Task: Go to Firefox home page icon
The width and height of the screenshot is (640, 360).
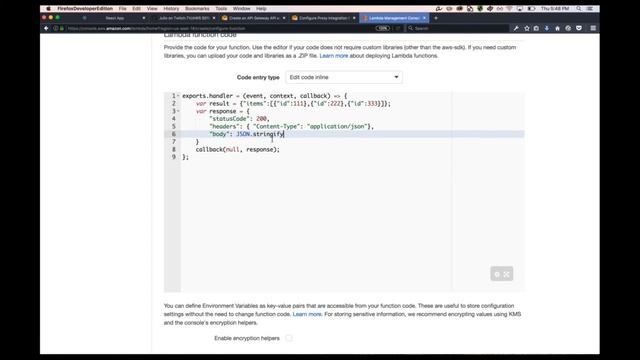Action: (558, 28)
